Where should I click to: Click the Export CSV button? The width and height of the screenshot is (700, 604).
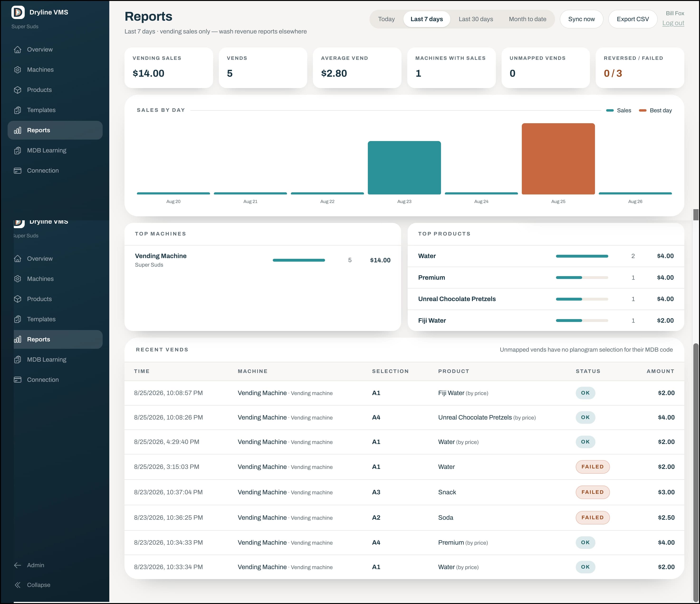pyautogui.click(x=633, y=19)
